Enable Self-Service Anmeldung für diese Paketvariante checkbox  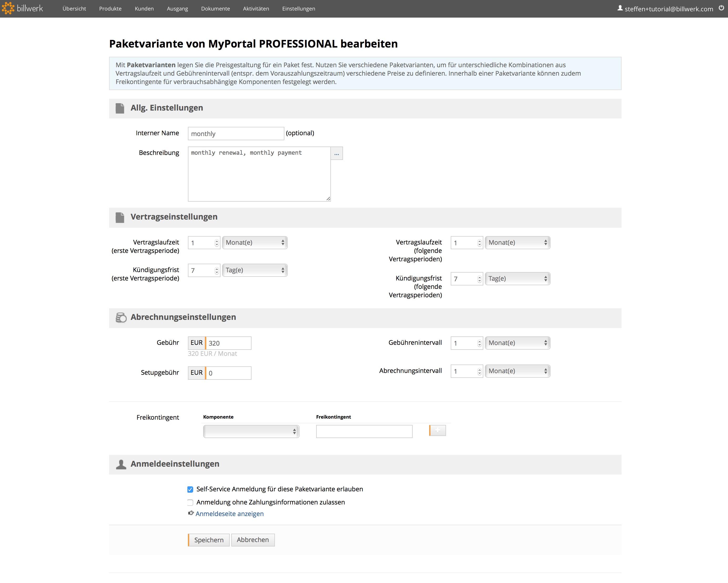(191, 489)
